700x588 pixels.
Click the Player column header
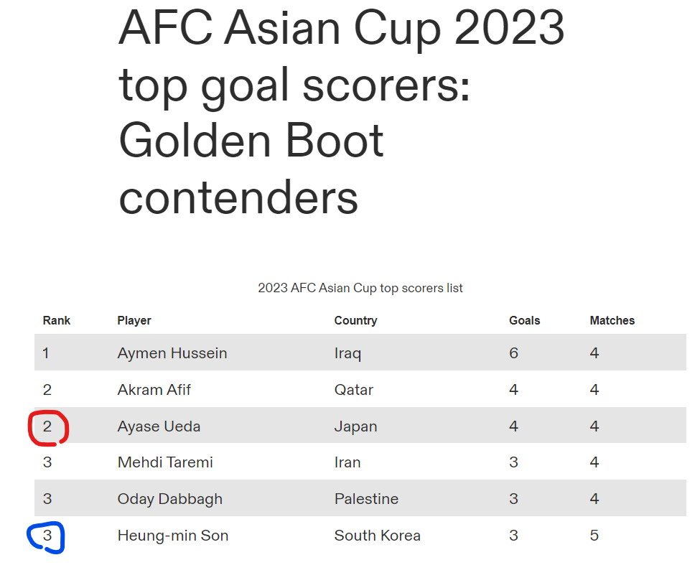134,321
